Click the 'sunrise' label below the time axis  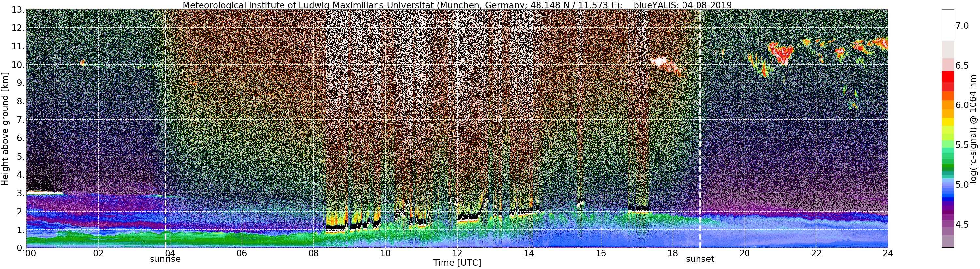(x=165, y=259)
